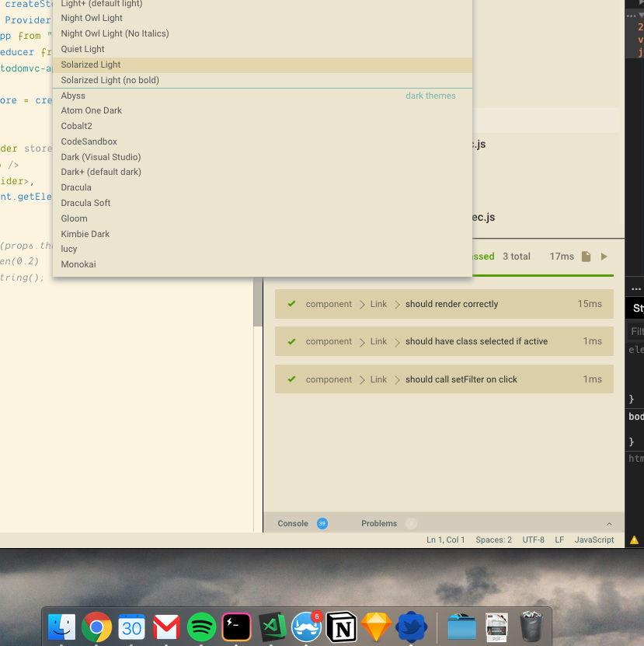
Task: Select the Gloom theme
Action: 263,218
